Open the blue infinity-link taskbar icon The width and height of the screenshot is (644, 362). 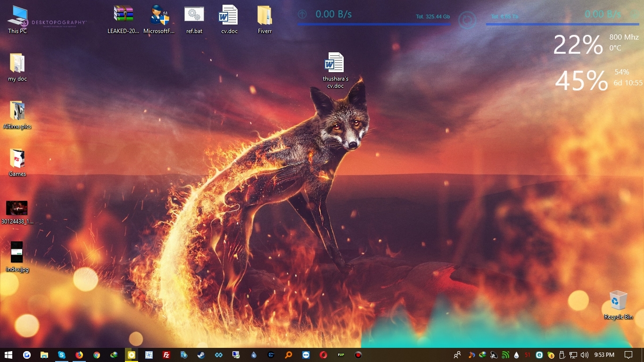coord(218,355)
